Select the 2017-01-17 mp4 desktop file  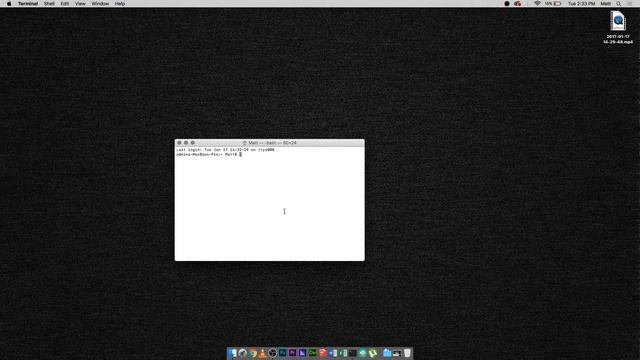point(618,27)
